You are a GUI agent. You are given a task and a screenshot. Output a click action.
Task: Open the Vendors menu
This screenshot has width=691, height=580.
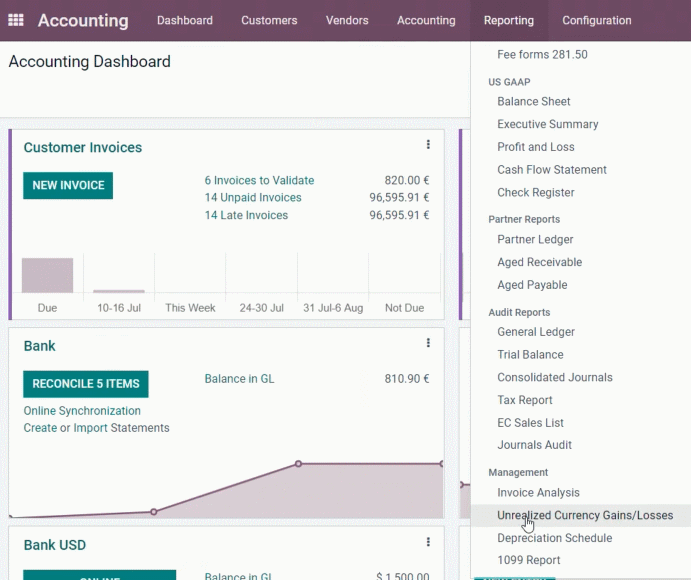347,20
